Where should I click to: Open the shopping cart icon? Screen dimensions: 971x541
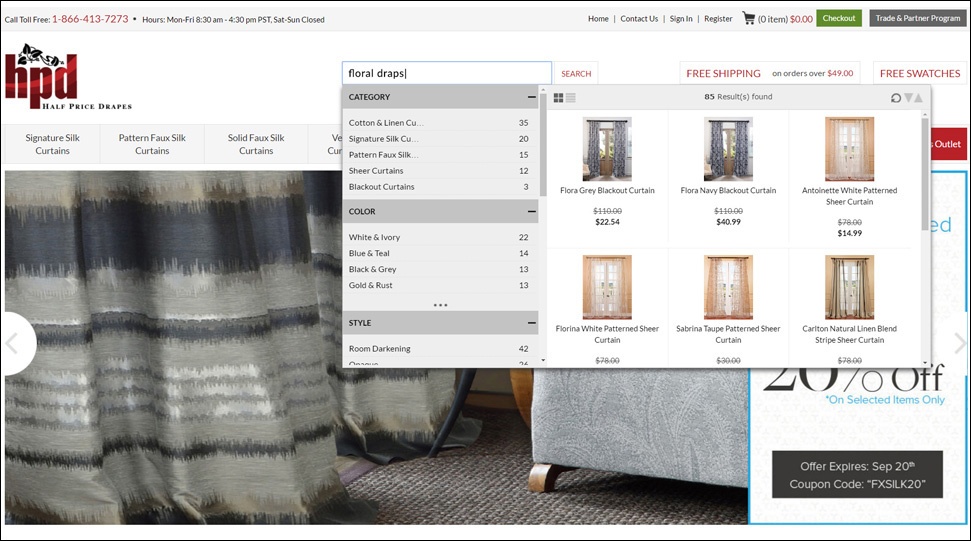(x=749, y=19)
